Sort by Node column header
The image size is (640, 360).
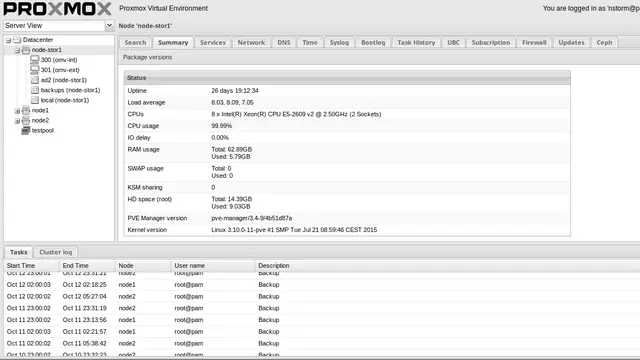(143, 265)
